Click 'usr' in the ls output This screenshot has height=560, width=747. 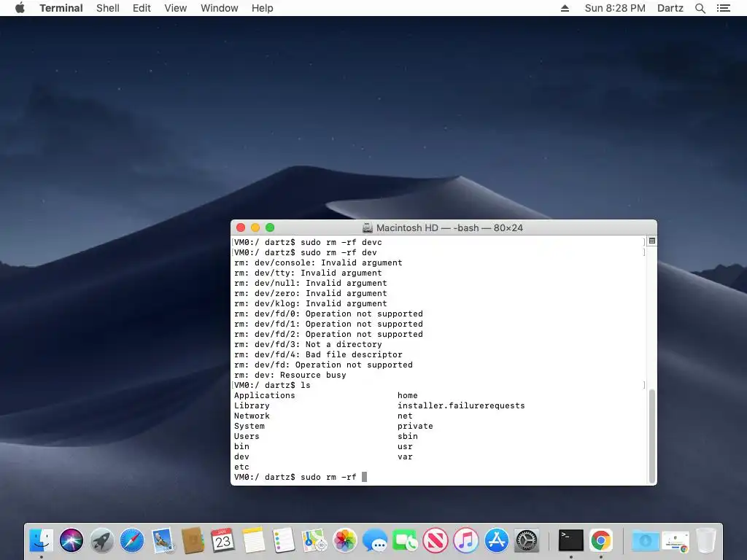(405, 447)
